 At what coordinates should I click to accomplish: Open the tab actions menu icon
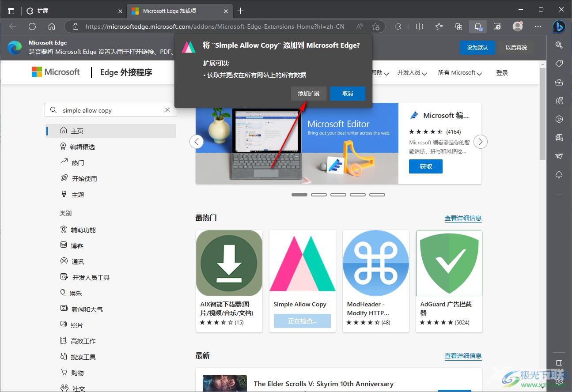[x=11, y=11]
